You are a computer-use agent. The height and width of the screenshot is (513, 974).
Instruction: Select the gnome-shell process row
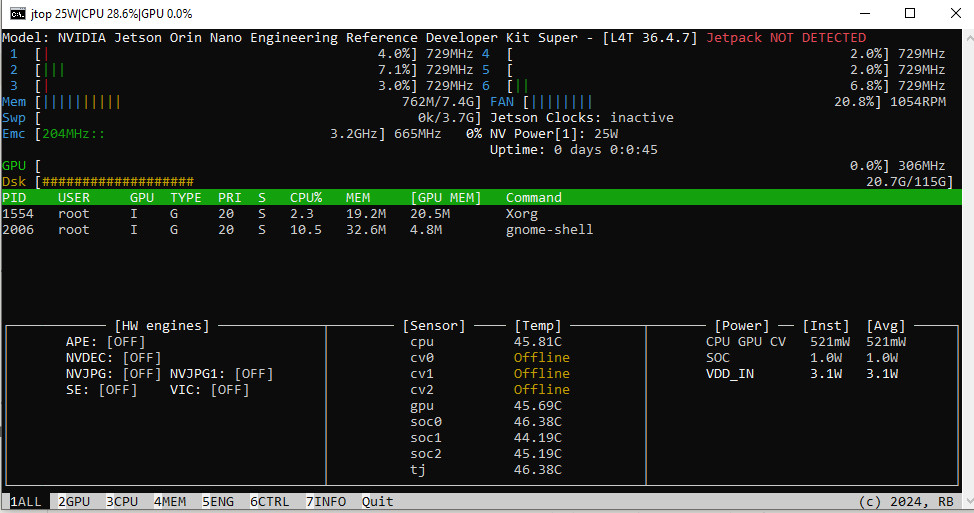click(481, 230)
